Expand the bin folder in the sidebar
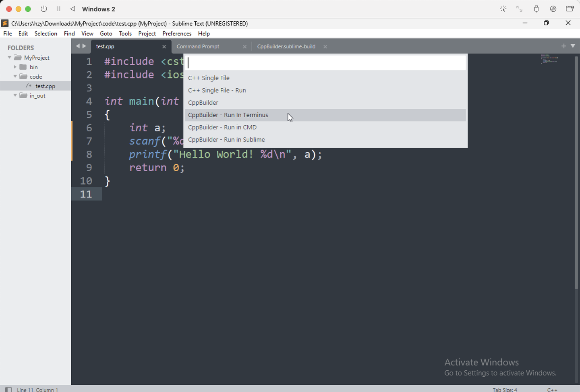The image size is (580, 392). click(15, 67)
